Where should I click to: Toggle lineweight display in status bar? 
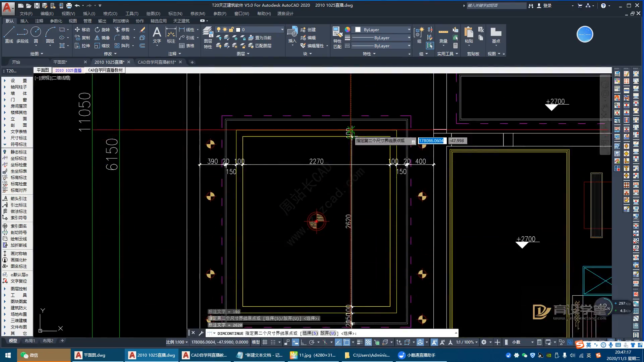(360, 342)
